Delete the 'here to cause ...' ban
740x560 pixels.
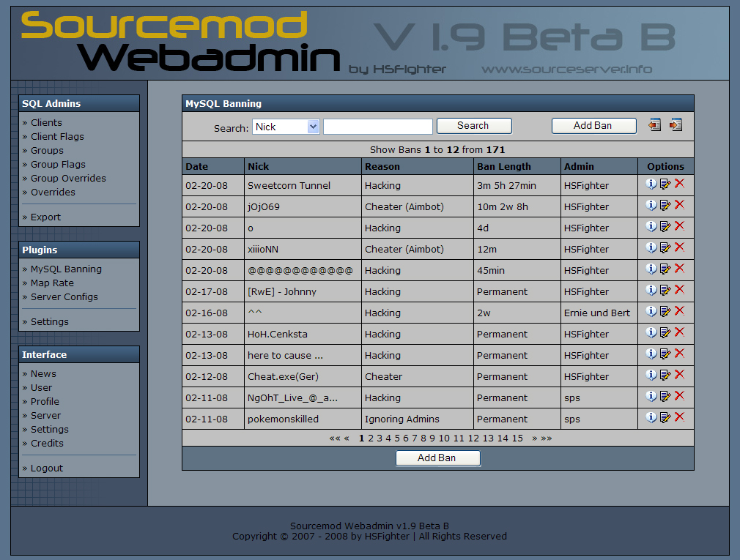point(680,354)
